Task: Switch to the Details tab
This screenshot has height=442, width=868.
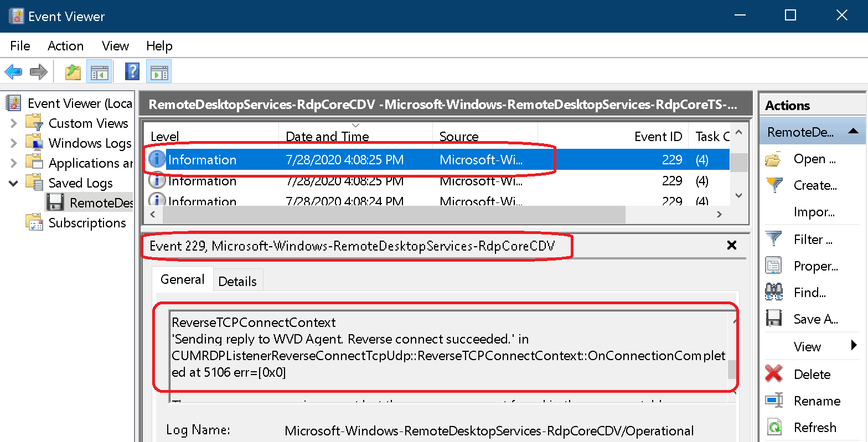Action: pyautogui.click(x=237, y=281)
